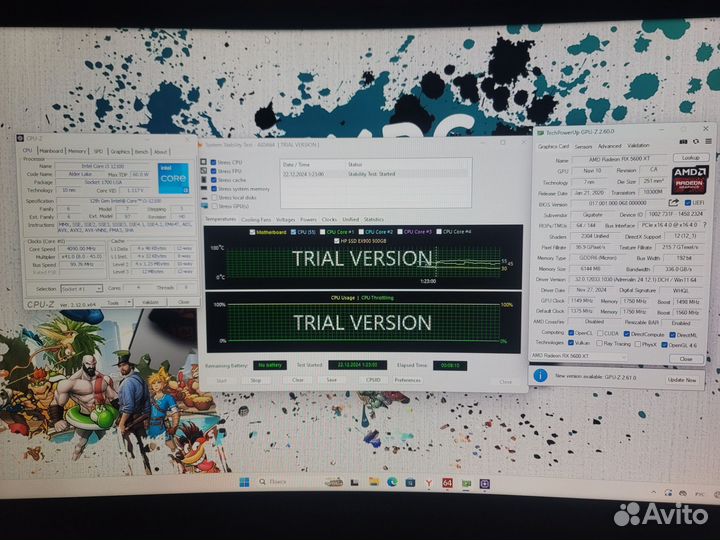The image size is (720, 540).
Task: Click Stop button in AIDA64 stability test
Action: coord(256,380)
